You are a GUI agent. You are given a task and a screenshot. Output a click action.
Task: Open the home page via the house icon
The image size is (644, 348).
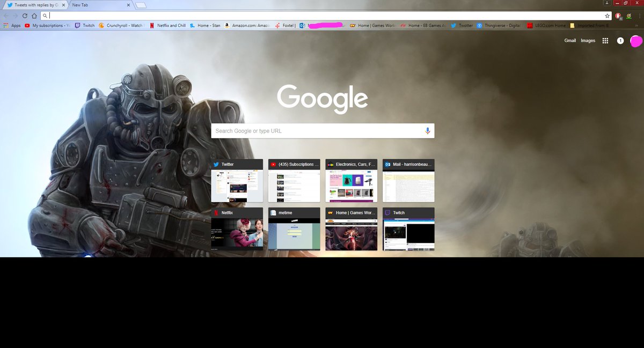pyautogui.click(x=34, y=16)
